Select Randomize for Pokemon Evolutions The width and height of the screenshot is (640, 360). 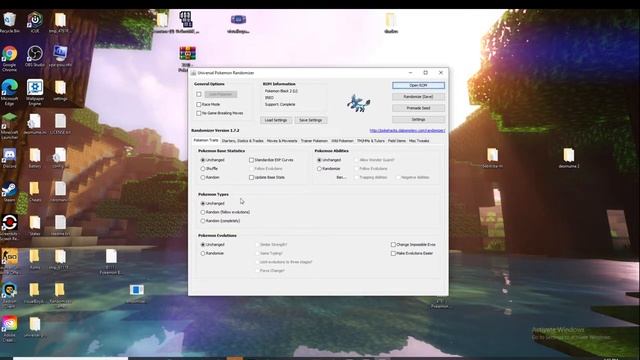coord(203,253)
